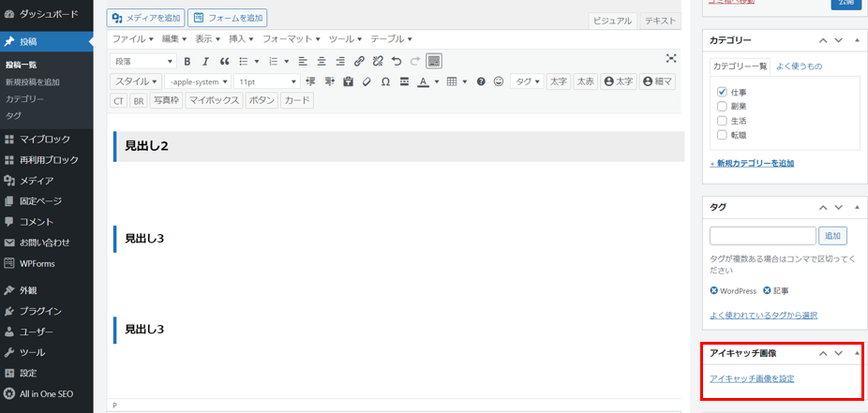Enter distraction-free fullscreen mode
Screen dimensions: 868x413
pyautogui.click(x=671, y=59)
